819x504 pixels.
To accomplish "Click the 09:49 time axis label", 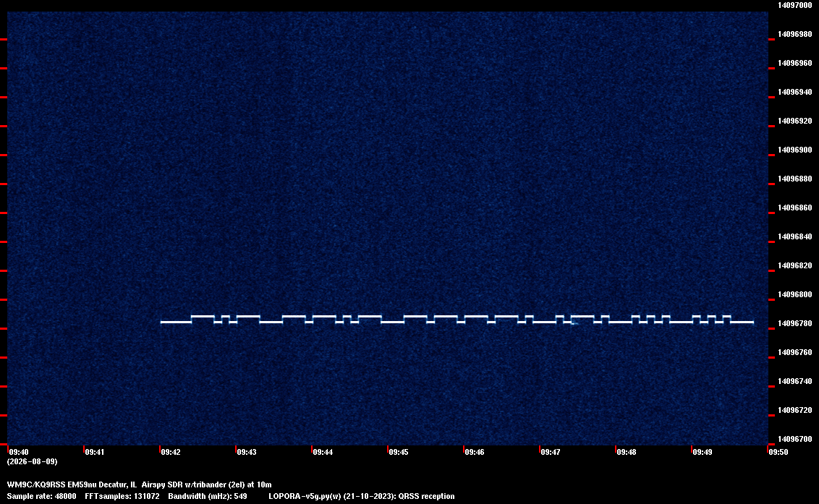I will click(x=703, y=452).
